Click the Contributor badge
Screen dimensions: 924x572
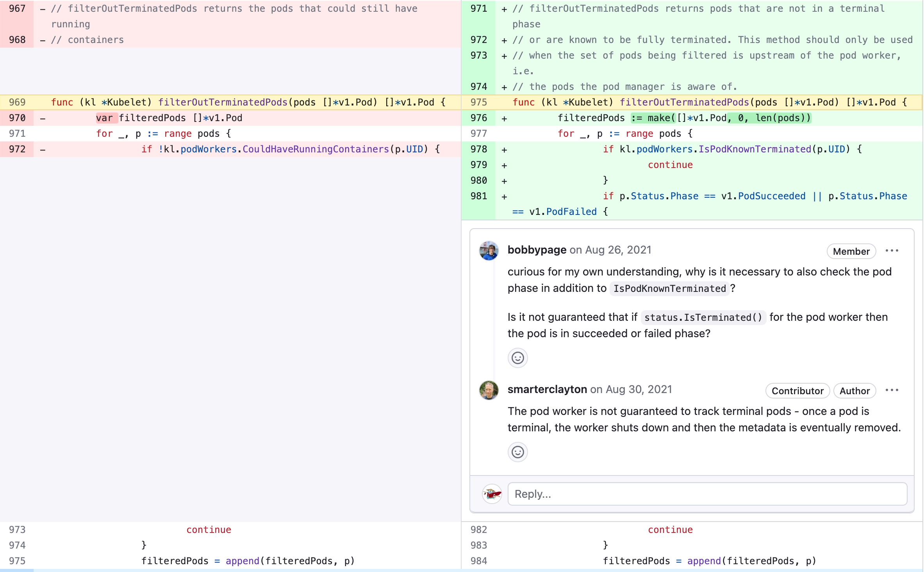(797, 390)
